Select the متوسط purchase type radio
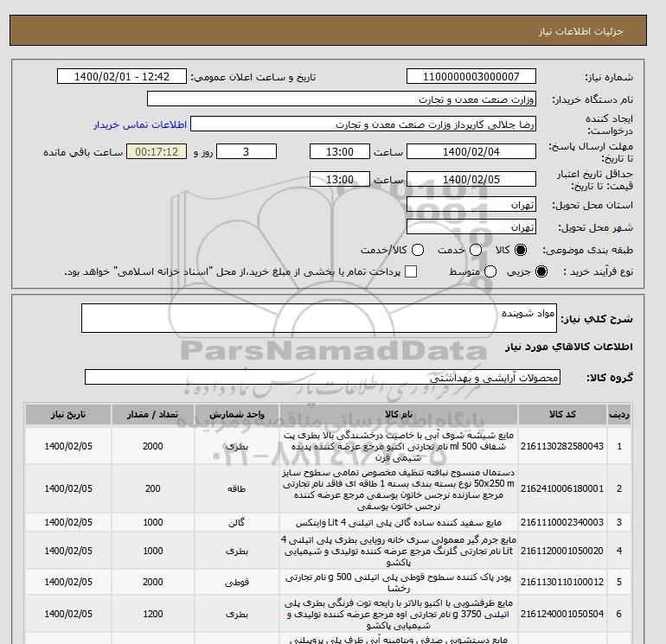Image resolution: width=666 pixels, height=644 pixels. click(x=490, y=271)
